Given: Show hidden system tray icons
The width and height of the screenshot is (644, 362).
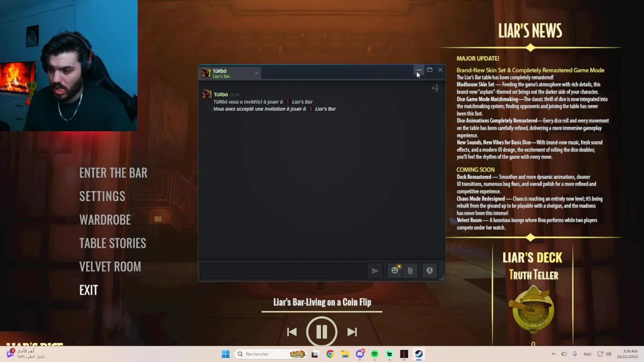Looking at the screenshot, I should (553, 354).
